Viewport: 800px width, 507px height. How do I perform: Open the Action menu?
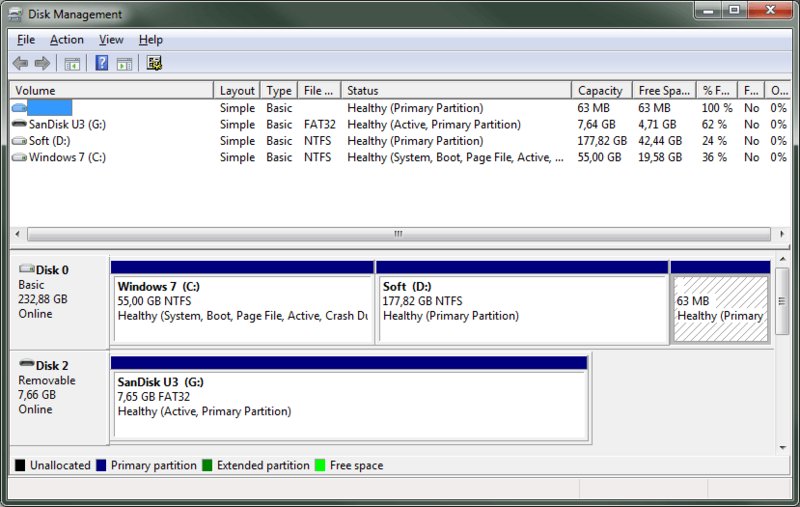67,40
